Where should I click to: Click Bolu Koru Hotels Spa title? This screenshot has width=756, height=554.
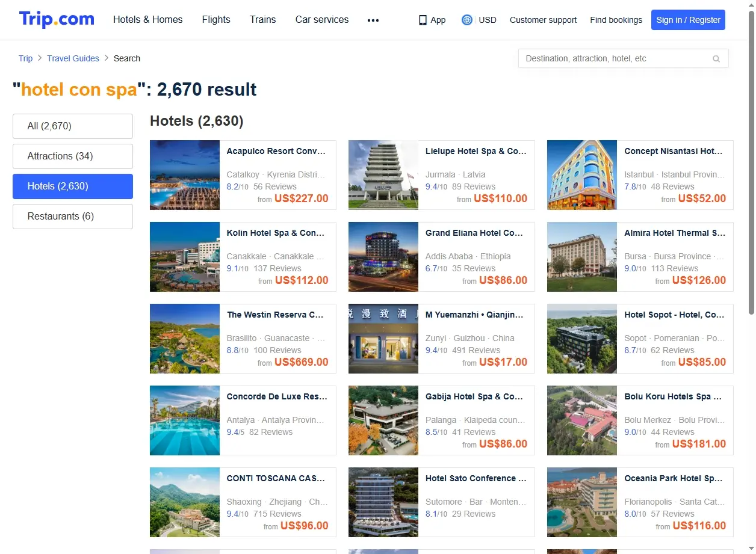click(672, 396)
